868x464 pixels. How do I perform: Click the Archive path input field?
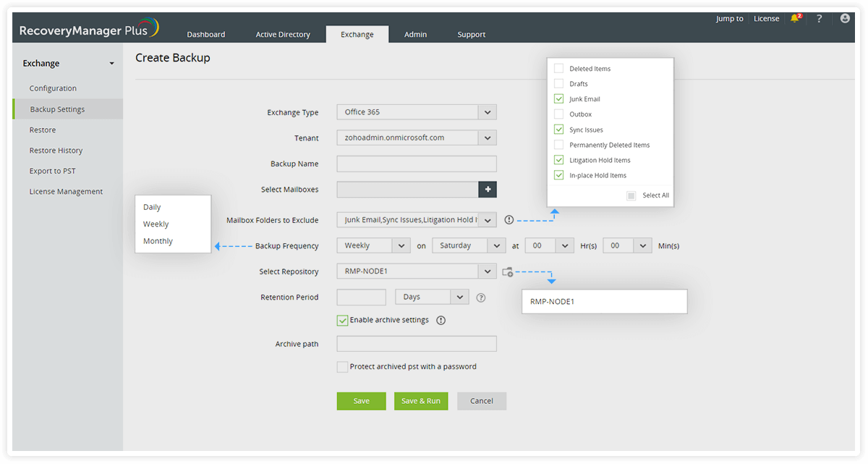tap(417, 344)
